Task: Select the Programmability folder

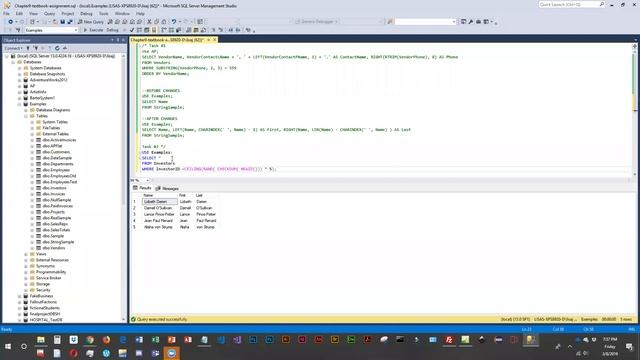Action: [x=51, y=272]
